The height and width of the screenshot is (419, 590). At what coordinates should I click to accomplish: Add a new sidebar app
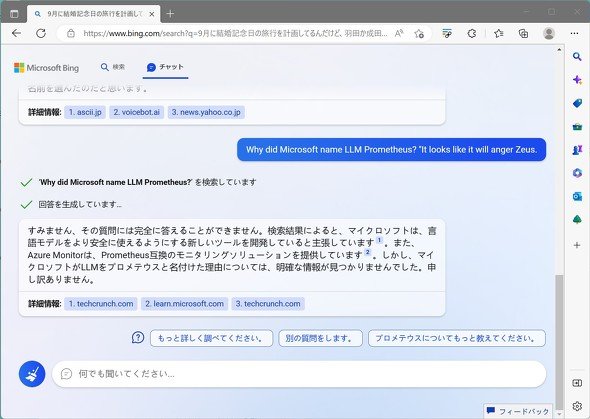pos(577,245)
